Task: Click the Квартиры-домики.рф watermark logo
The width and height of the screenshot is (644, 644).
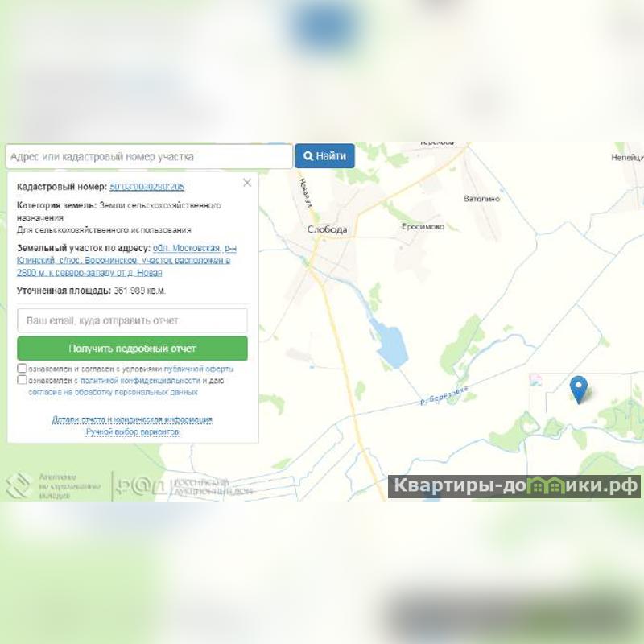Action: point(514,486)
